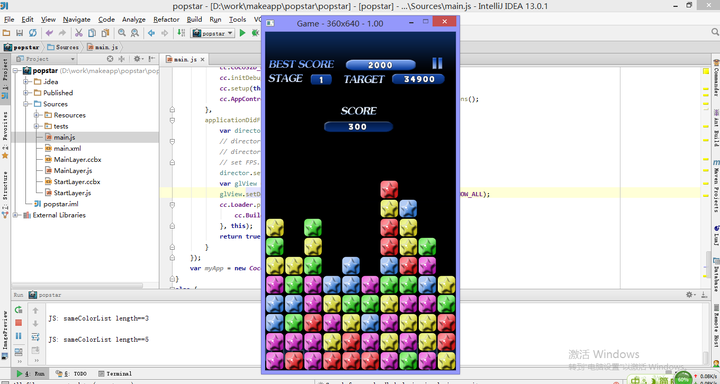Select main.xml in project tree

(x=67, y=148)
